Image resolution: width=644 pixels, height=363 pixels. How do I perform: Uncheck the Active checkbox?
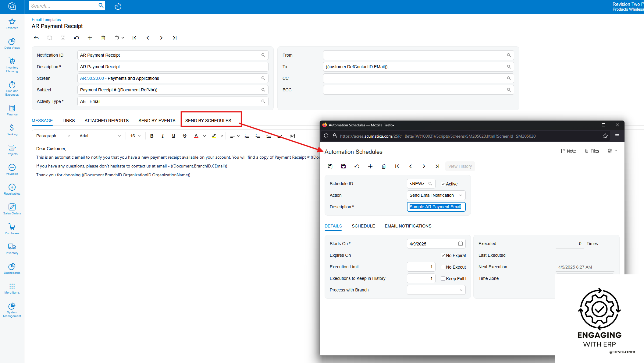pos(443,184)
